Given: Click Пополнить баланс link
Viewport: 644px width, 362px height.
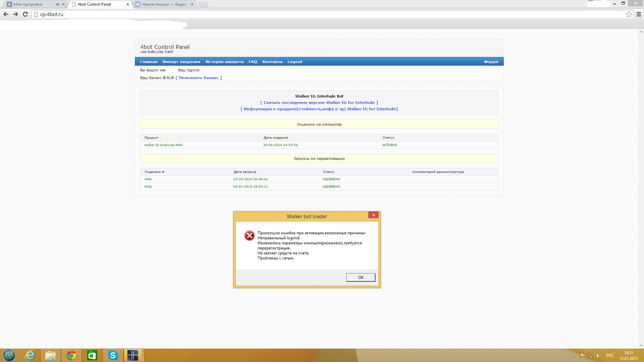Looking at the screenshot, I should click(199, 78).
